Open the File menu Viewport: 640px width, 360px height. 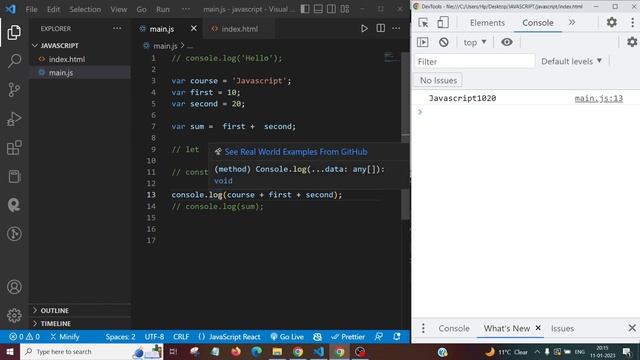click(x=31, y=9)
